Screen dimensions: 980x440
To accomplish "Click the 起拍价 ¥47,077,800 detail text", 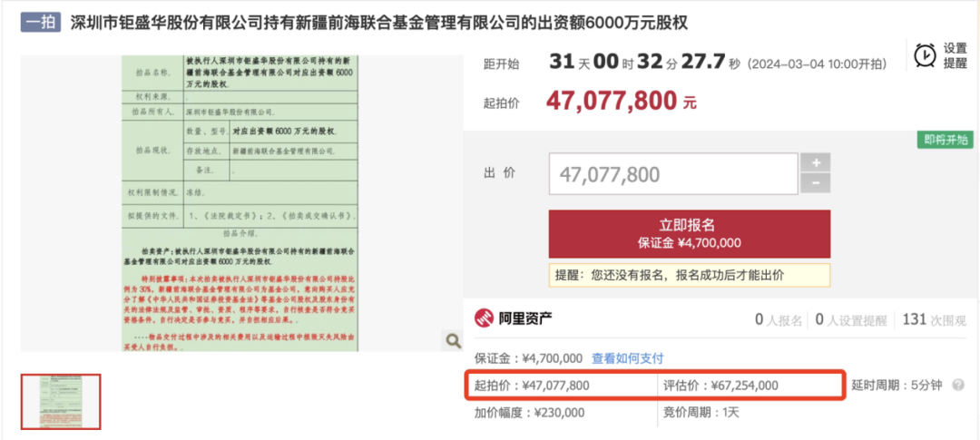I will (x=532, y=386).
